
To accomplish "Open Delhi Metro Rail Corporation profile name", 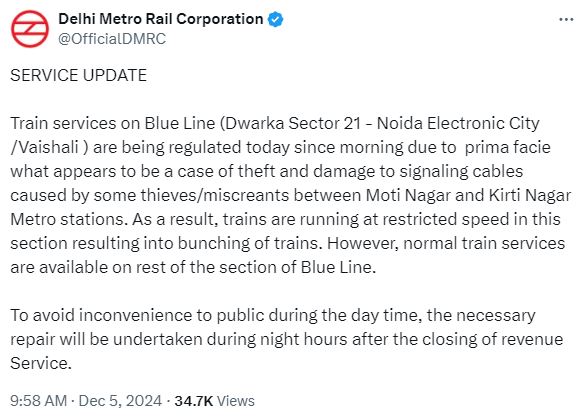I will tap(161, 19).
